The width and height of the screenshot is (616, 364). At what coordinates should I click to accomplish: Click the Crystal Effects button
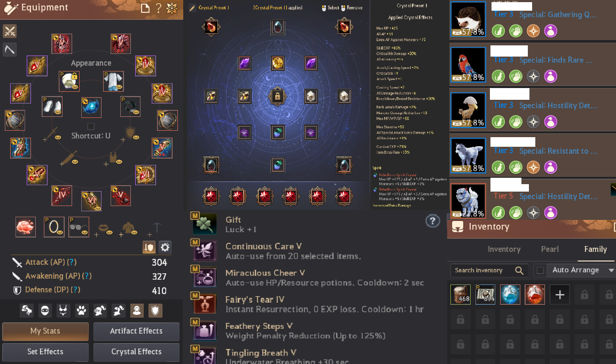tap(136, 352)
